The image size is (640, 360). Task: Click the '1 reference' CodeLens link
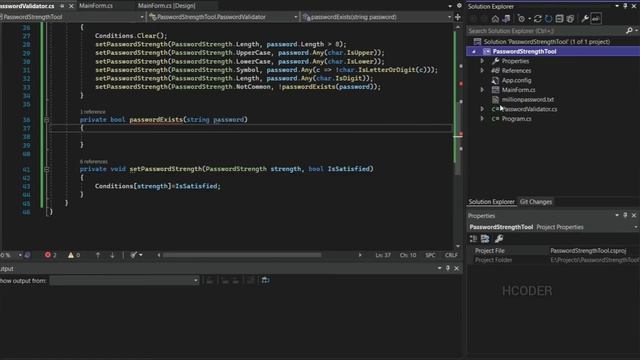pyautogui.click(x=93, y=112)
